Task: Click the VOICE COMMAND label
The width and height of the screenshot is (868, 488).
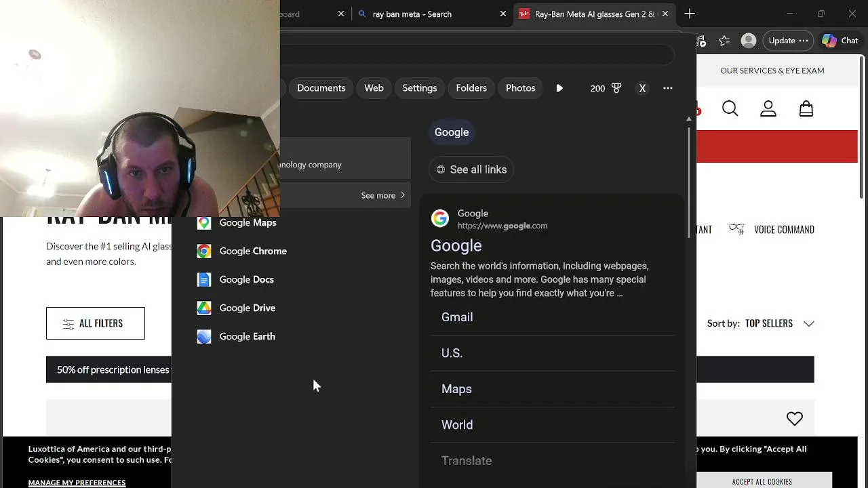Action: [784, 229]
